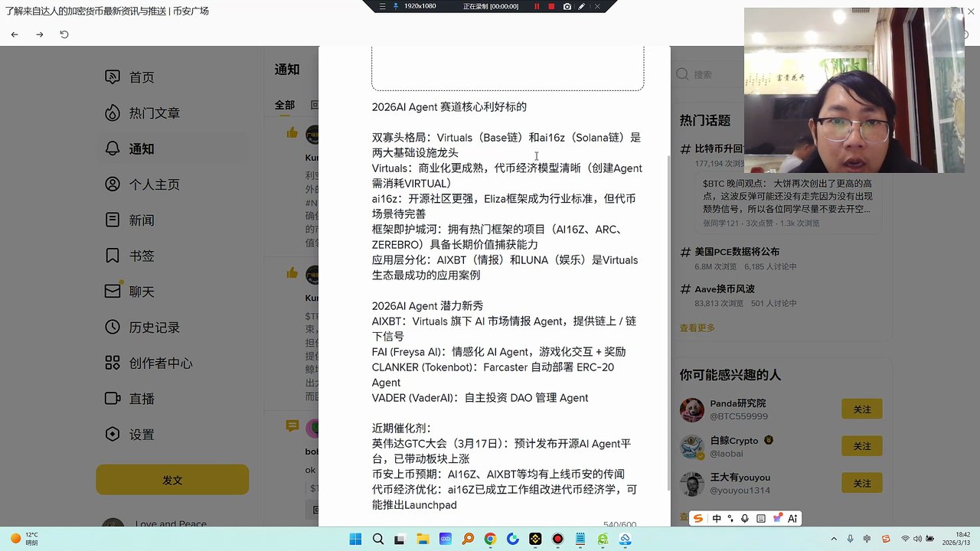Image resolution: width=980 pixels, height=551 pixels.
Task: Open the Windows Start menu
Action: coord(355,539)
